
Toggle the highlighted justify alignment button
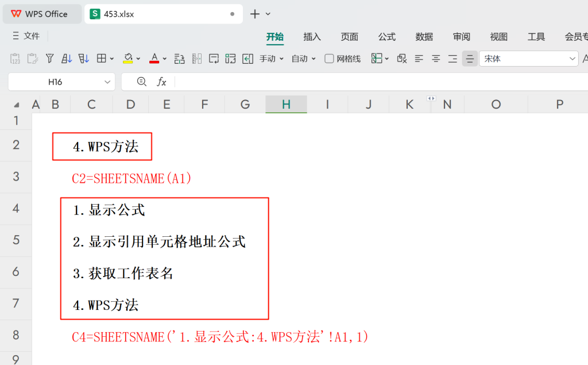(470, 59)
